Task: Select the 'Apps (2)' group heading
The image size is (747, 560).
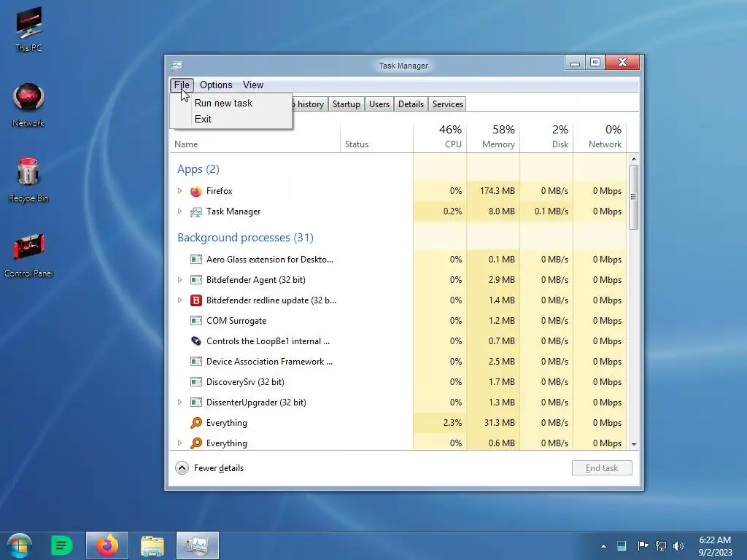Action: [198, 169]
